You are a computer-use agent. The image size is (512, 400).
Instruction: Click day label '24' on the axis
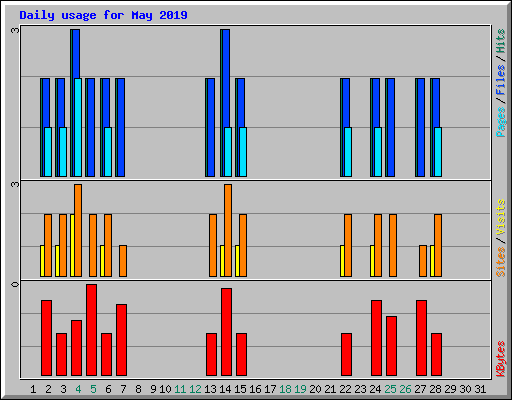(x=375, y=389)
